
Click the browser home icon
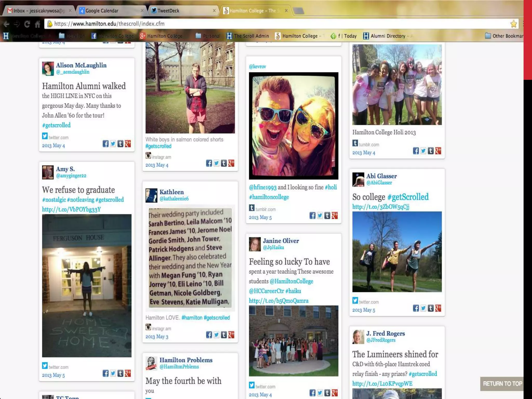(x=37, y=24)
